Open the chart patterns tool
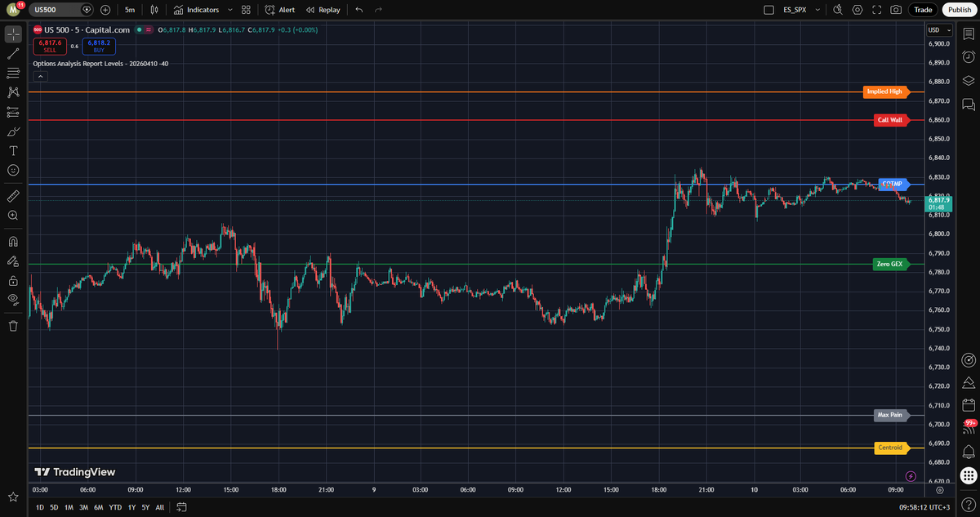This screenshot has width=980, height=517. pyautogui.click(x=13, y=93)
